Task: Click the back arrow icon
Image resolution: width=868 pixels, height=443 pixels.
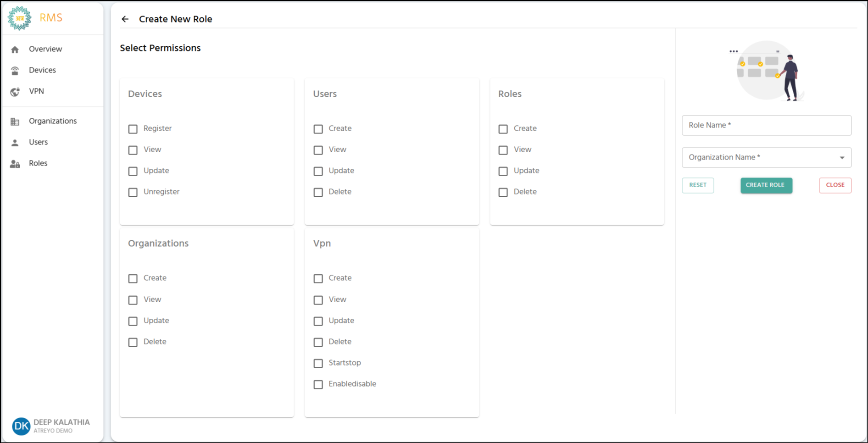Action: coord(125,19)
